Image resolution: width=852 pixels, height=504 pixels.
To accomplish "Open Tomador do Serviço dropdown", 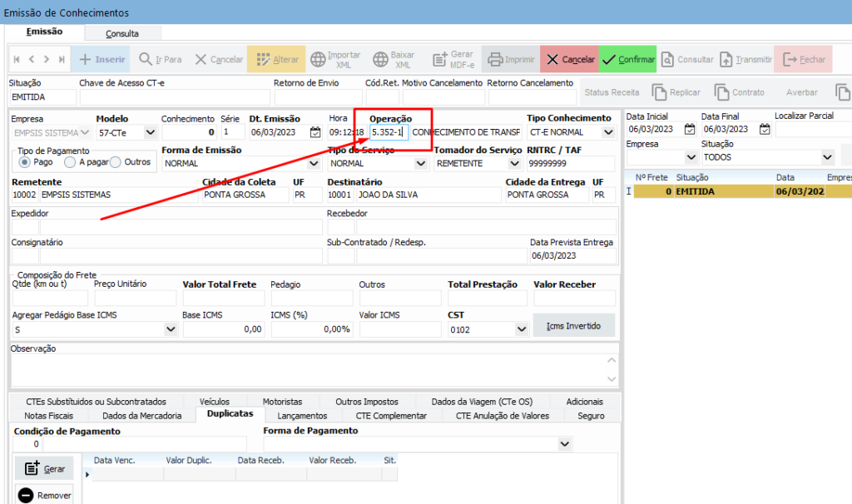I will click(x=514, y=164).
